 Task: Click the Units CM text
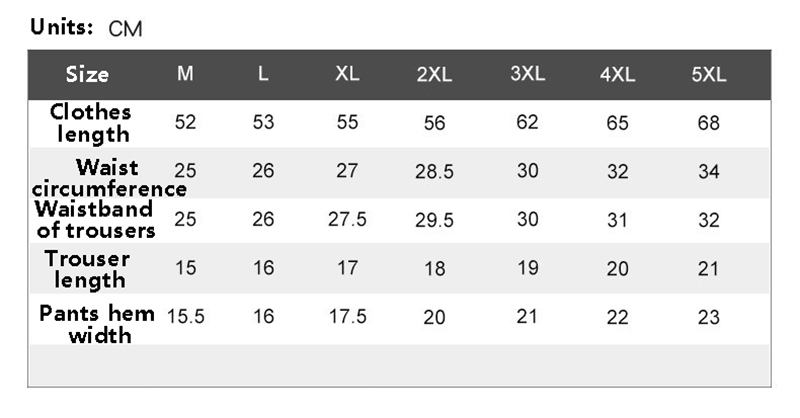[x=86, y=28]
